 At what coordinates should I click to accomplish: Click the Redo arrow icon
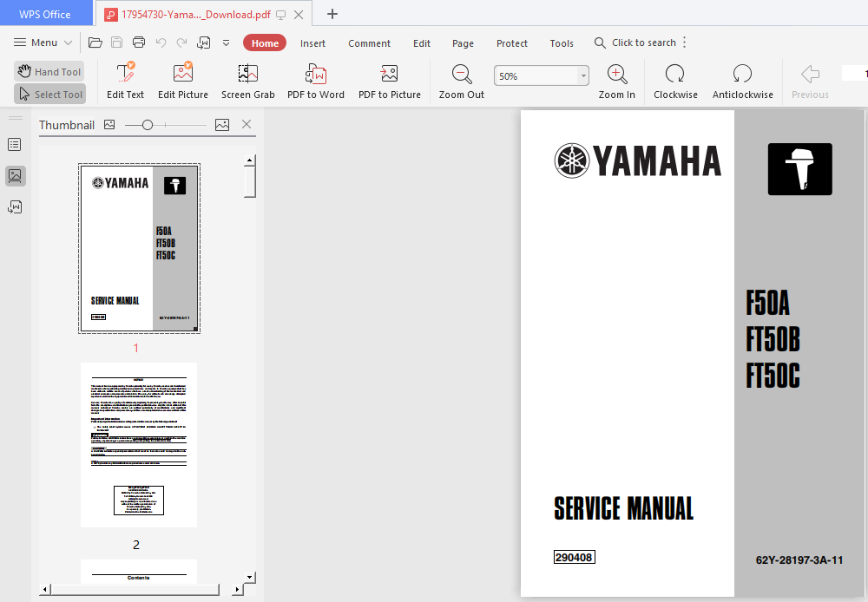[x=181, y=43]
